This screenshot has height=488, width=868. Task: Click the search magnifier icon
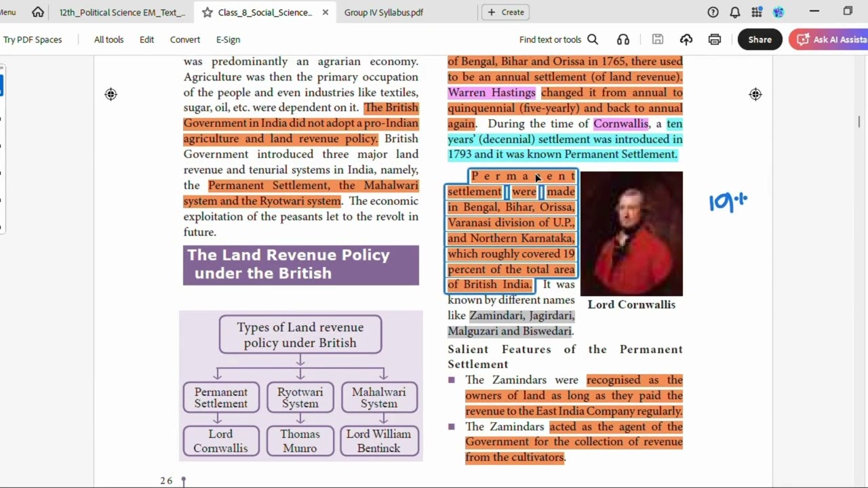click(x=593, y=39)
